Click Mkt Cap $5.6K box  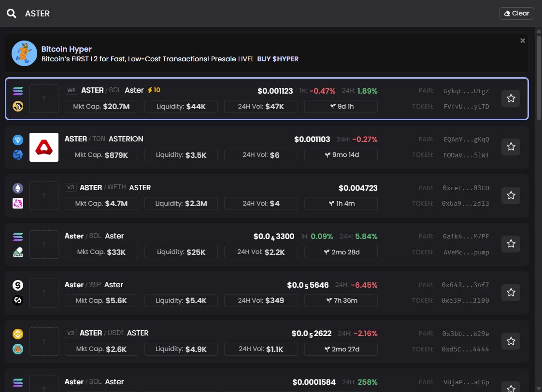(101, 300)
